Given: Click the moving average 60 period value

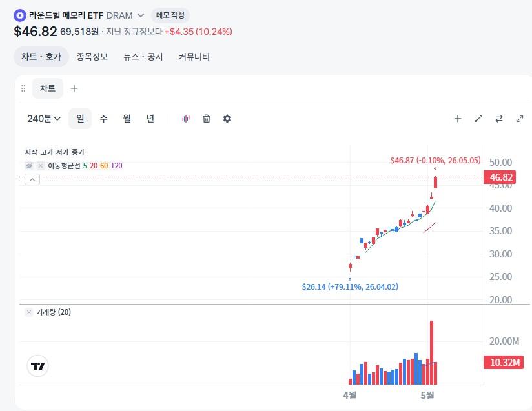Looking at the screenshot, I should 104,165.
